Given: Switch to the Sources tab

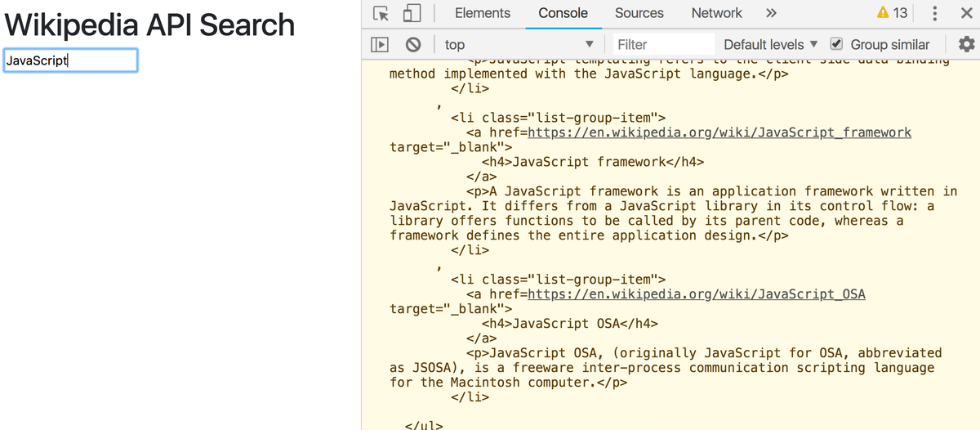Looking at the screenshot, I should coord(639,13).
